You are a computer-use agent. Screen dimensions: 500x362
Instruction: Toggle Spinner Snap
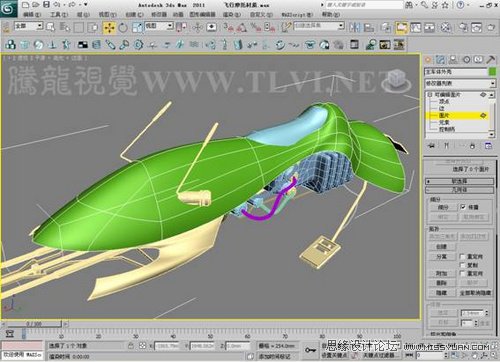(x=269, y=27)
